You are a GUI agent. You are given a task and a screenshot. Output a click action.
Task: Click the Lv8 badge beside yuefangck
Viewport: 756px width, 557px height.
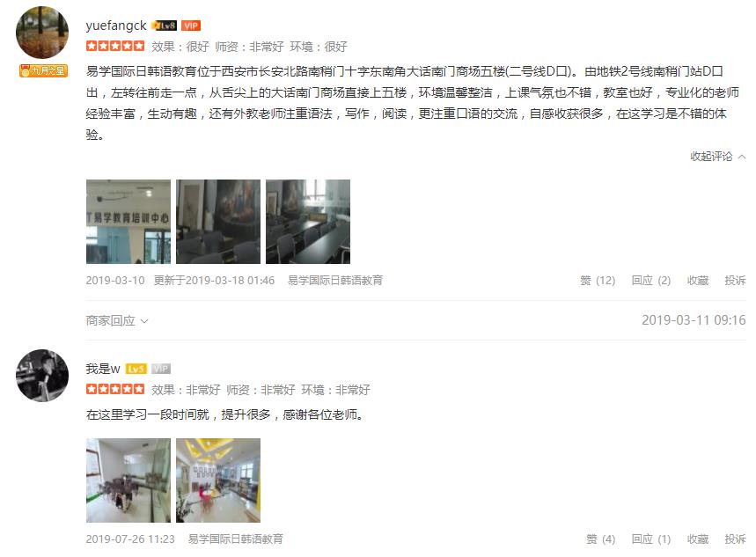pyautogui.click(x=164, y=26)
